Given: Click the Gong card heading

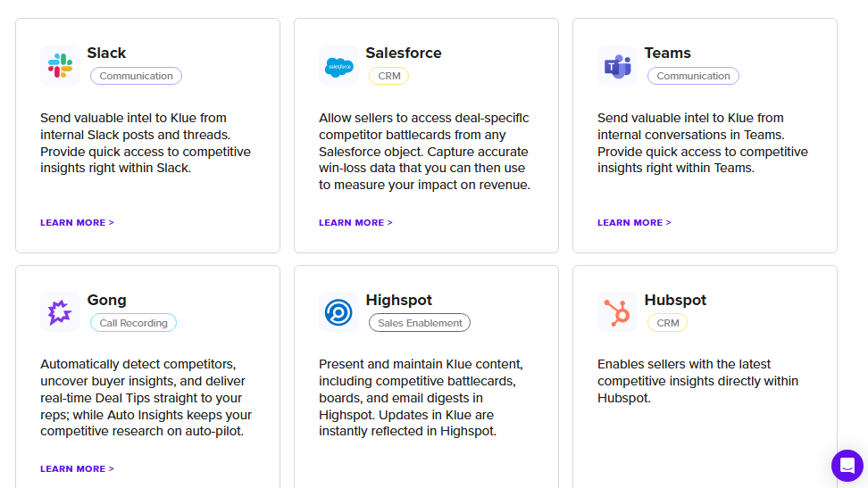Looking at the screenshot, I should (x=106, y=300).
